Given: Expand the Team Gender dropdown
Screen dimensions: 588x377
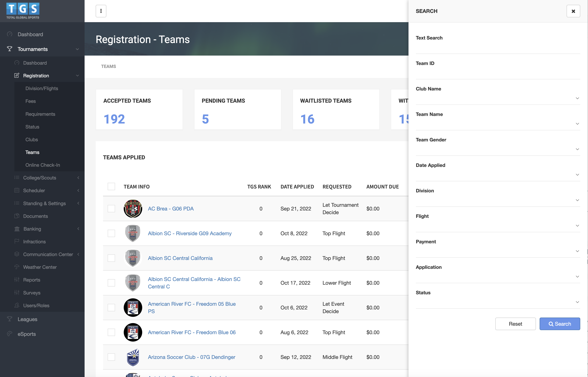Looking at the screenshot, I should click(498, 149).
